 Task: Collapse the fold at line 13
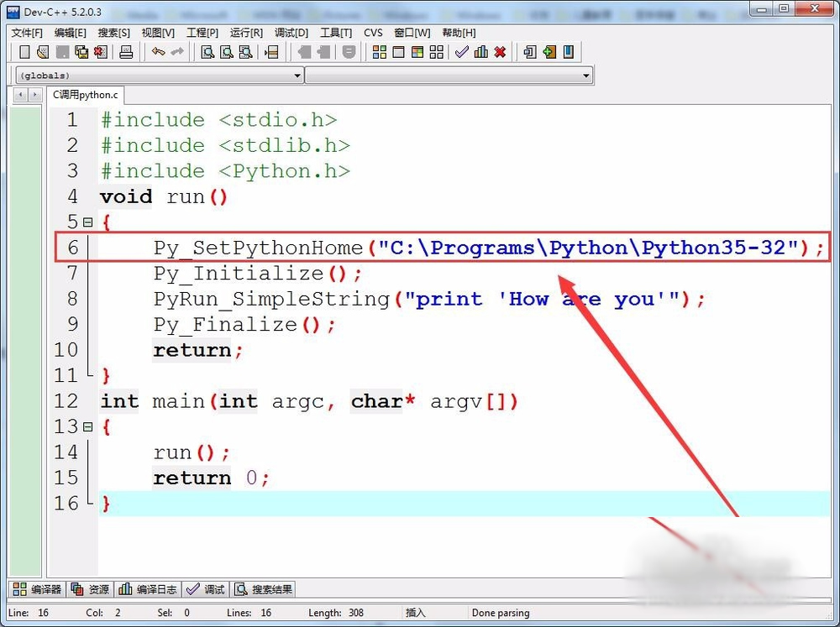click(x=88, y=426)
